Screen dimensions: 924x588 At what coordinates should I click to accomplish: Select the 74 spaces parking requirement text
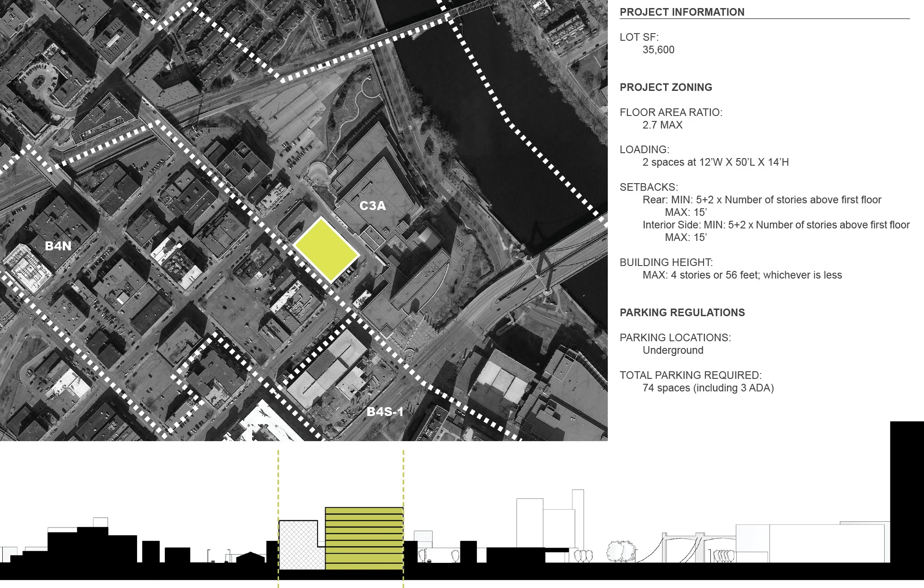click(708, 388)
